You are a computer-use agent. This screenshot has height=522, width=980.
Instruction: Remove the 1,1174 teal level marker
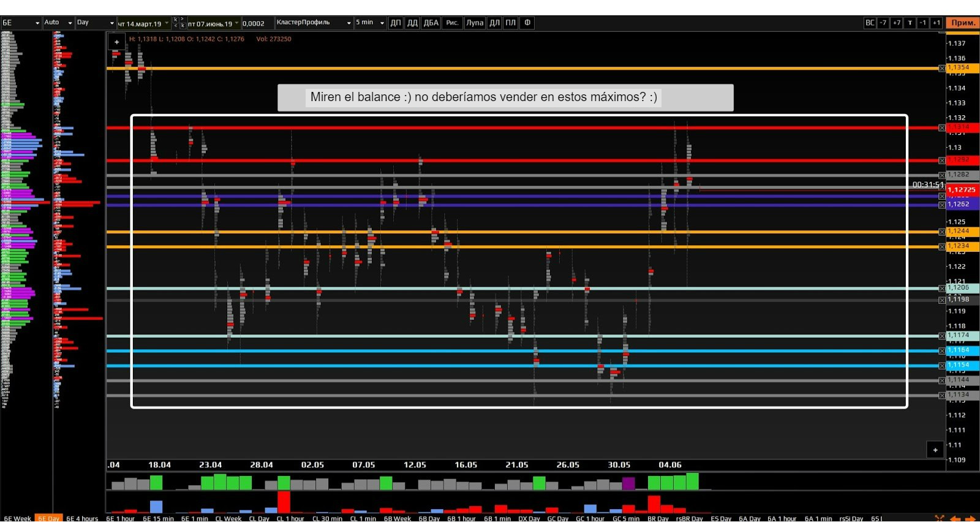pyautogui.click(x=942, y=336)
